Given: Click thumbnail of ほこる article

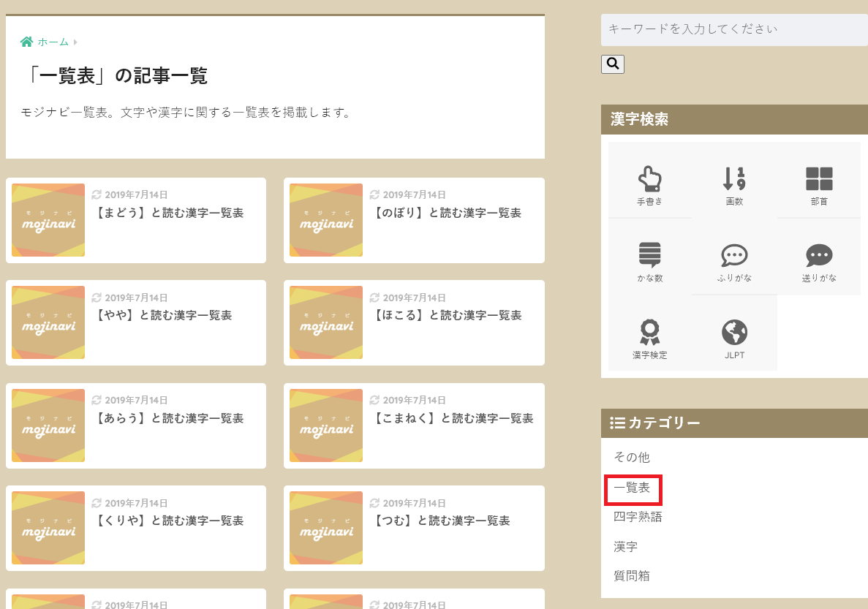Looking at the screenshot, I should (326, 322).
